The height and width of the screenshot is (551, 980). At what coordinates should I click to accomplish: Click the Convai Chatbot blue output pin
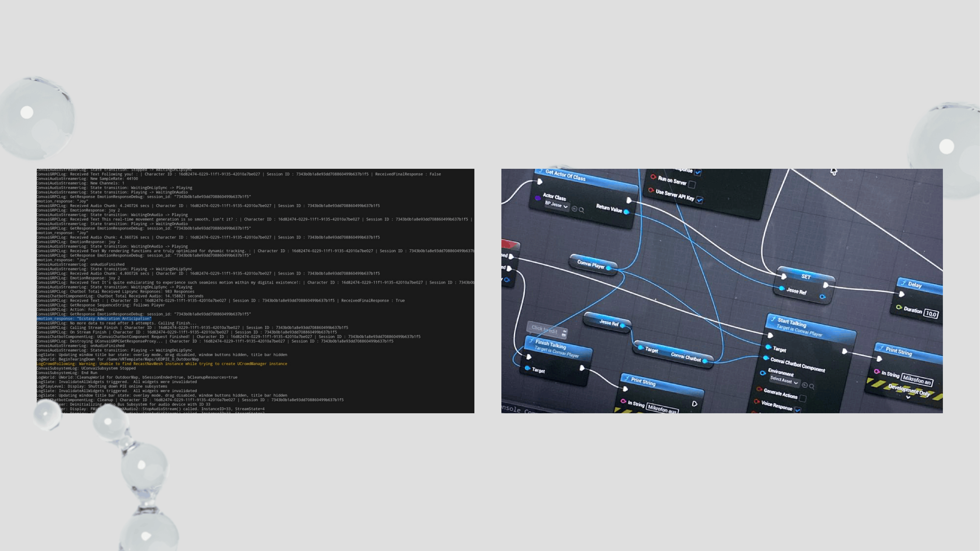point(705,361)
